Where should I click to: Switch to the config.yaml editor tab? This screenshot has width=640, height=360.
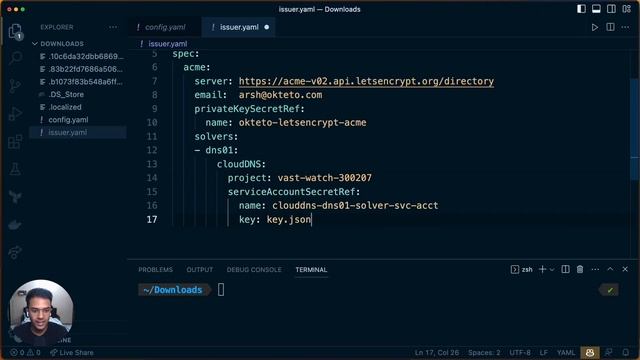pos(165,27)
